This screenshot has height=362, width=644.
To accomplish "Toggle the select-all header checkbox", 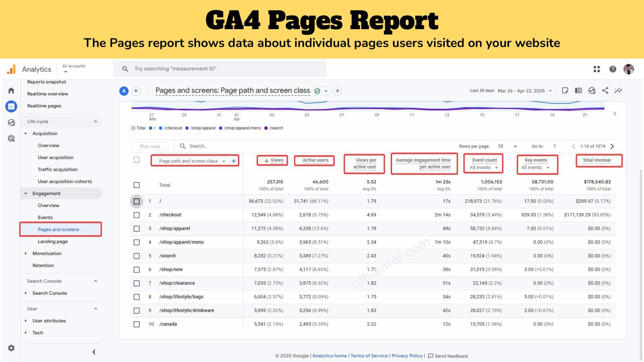I will (x=137, y=160).
